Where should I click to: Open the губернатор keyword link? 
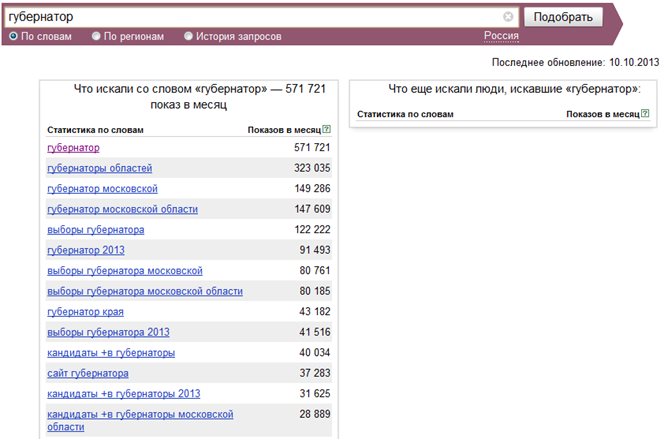tap(73, 148)
